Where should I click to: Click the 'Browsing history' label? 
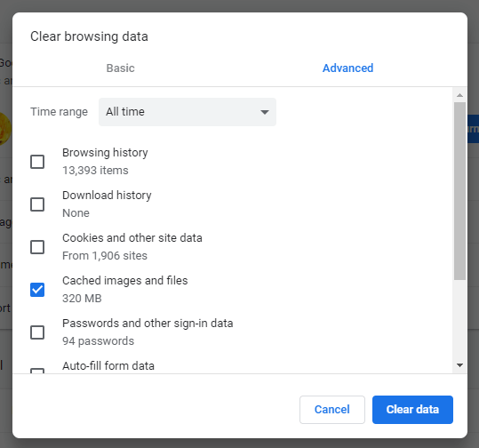[x=105, y=153]
